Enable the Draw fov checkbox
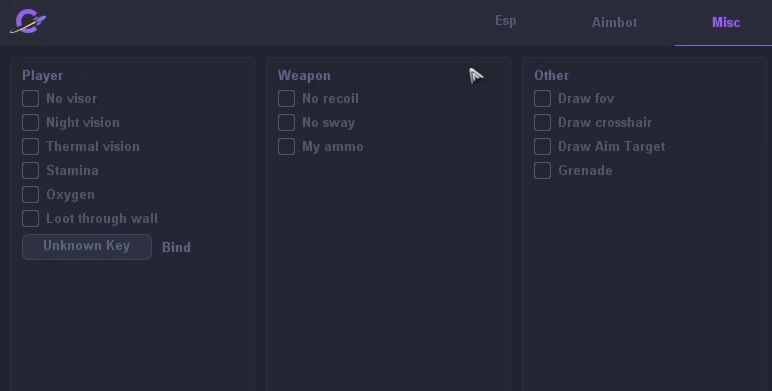 click(x=543, y=98)
